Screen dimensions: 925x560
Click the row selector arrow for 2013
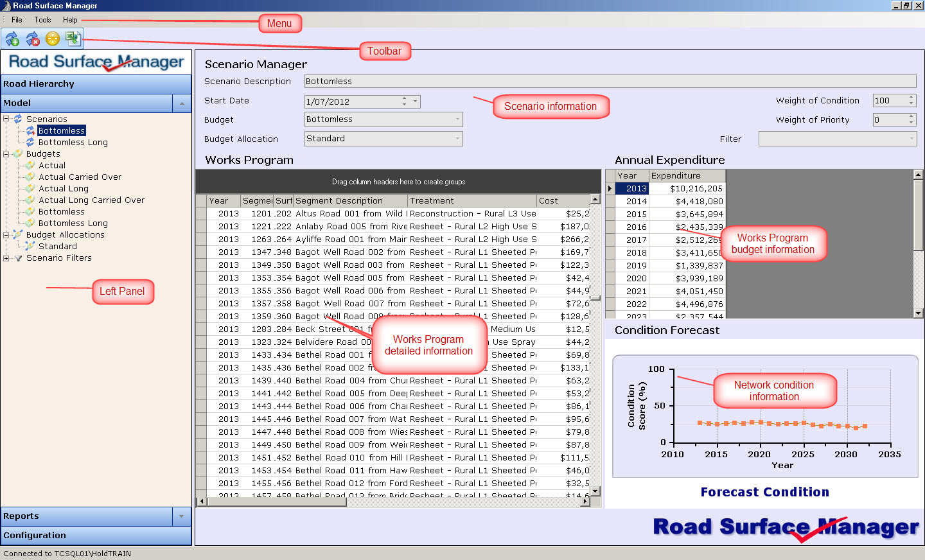pyautogui.click(x=610, y=188)
